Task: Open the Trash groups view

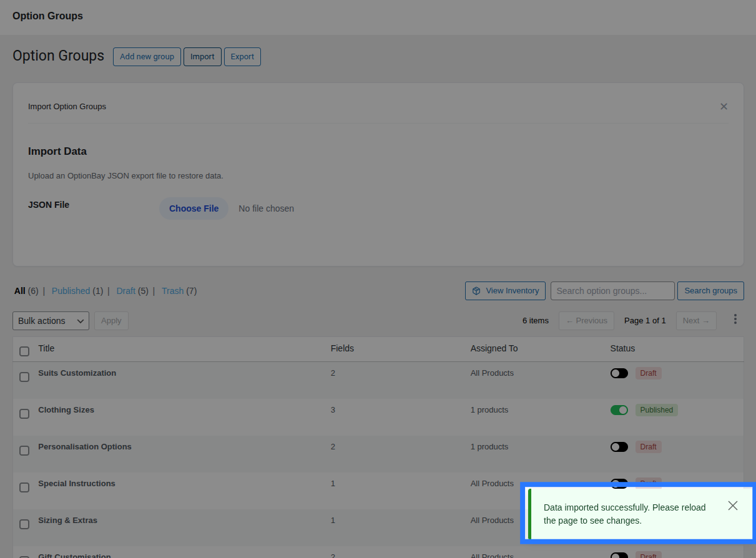Action: click(x=172, y=291)
